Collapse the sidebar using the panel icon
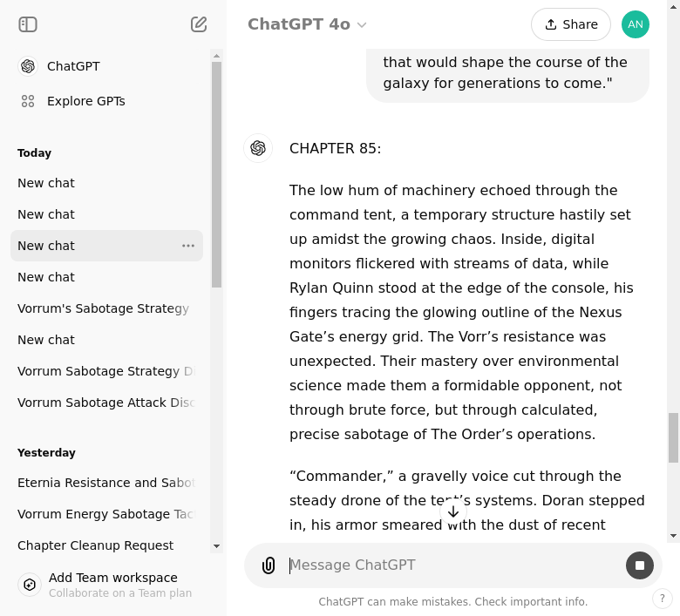The height and width of the screenshot is (616, 680). click(x=28, y=24)
